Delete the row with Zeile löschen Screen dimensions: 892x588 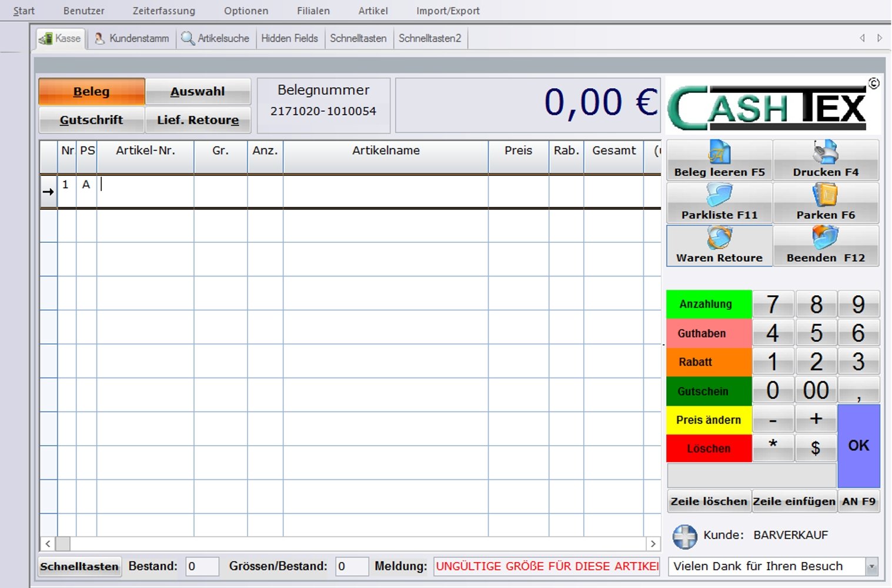(x=709, y=502)
